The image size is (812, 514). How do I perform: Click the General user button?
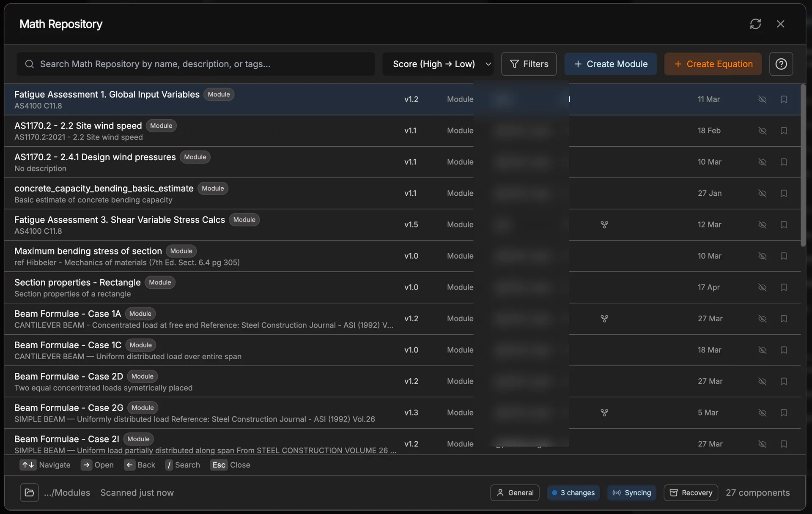pos(515,492)
